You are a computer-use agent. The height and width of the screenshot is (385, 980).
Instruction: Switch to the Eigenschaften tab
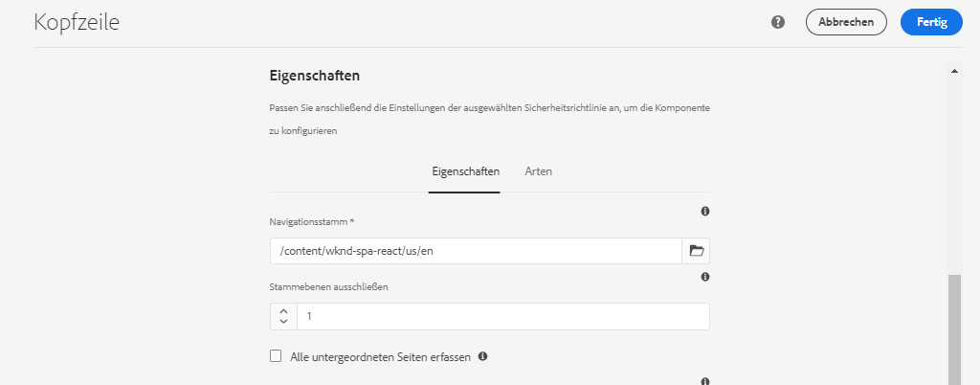[464, 171]
